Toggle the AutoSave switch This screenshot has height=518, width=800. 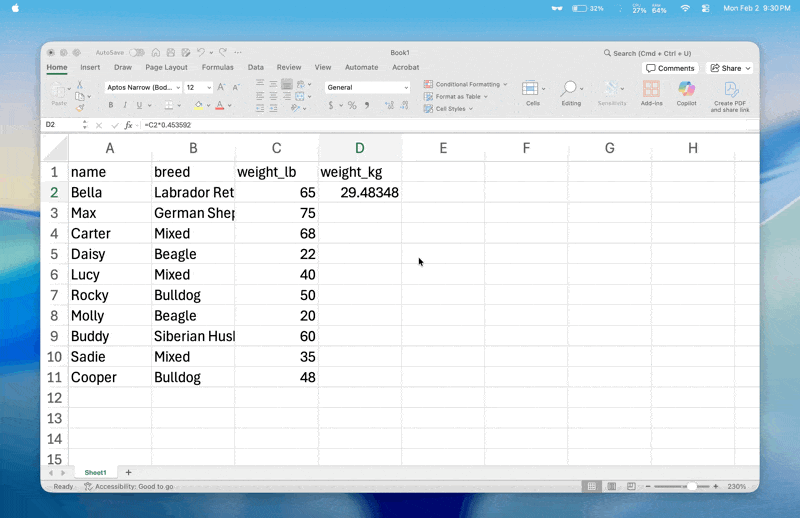137,53
